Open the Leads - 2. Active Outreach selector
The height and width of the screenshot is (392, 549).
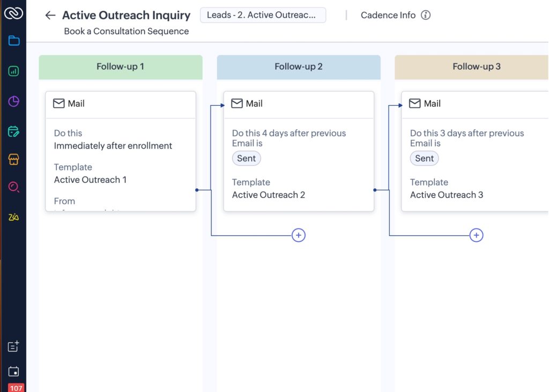[x=263, y=15]
